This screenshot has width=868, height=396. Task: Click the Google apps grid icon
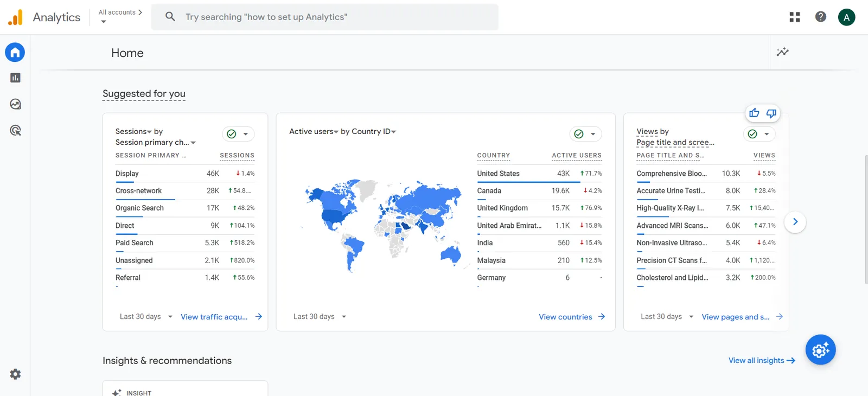(795, 17)
